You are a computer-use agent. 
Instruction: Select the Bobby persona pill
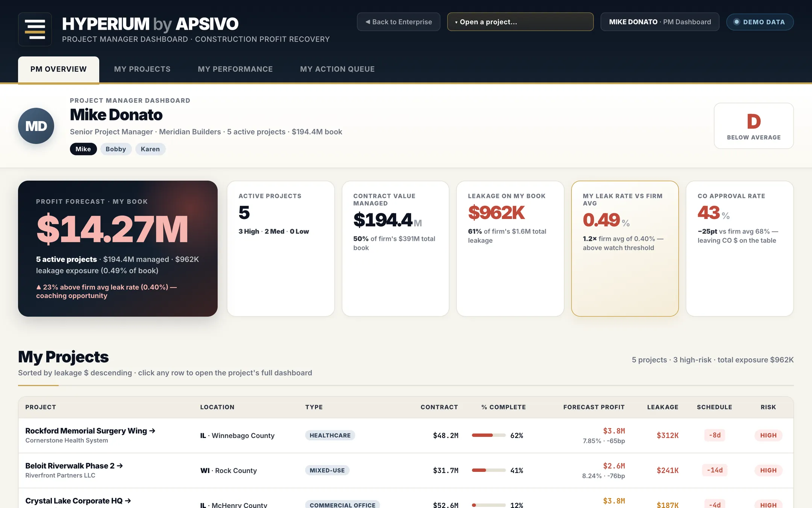pyautogui.click(x=116, y=149)
